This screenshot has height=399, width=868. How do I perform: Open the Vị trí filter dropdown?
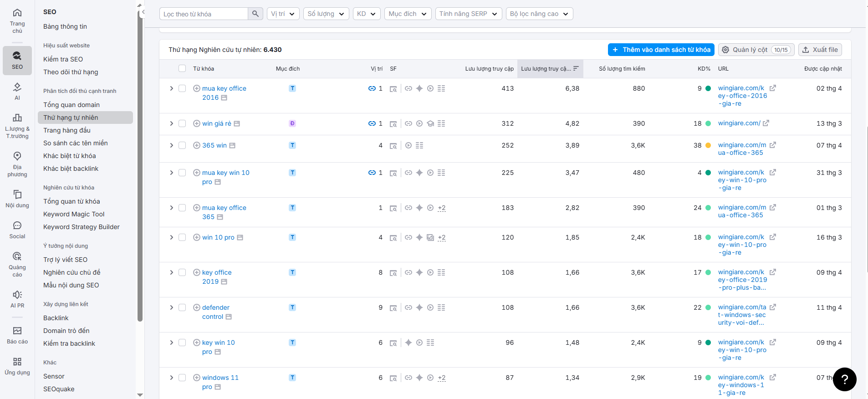click(x=283, y=14)
